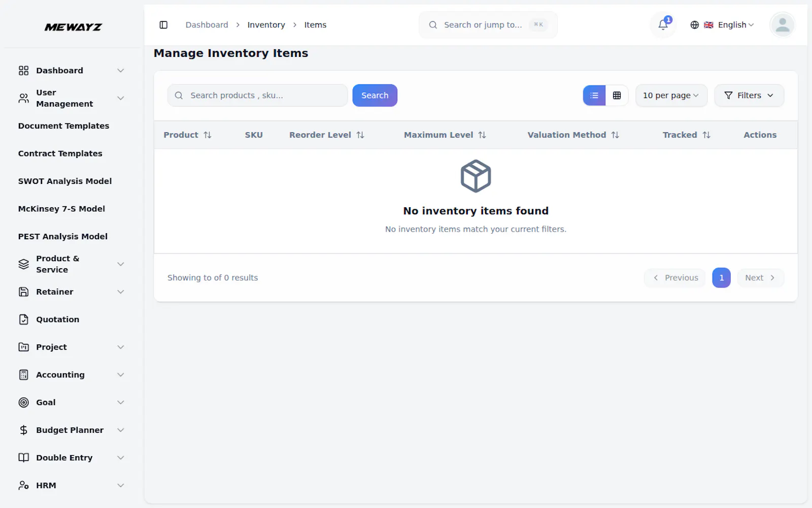
Task: Open the 10 per page dropdown
Action: click(671, 96)
